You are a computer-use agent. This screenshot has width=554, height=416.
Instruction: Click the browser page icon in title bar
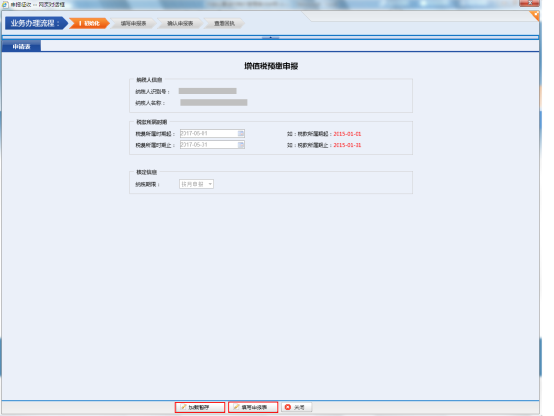click(x=5, y=5)
